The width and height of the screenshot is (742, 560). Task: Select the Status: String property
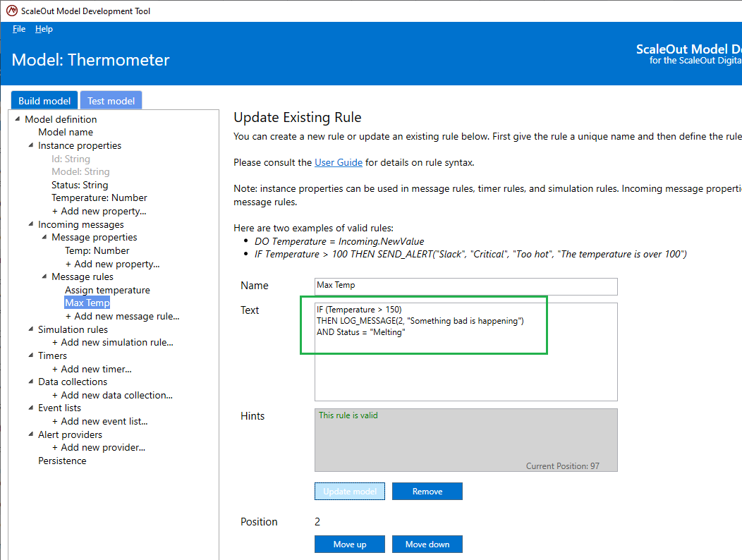click(80, 185)
